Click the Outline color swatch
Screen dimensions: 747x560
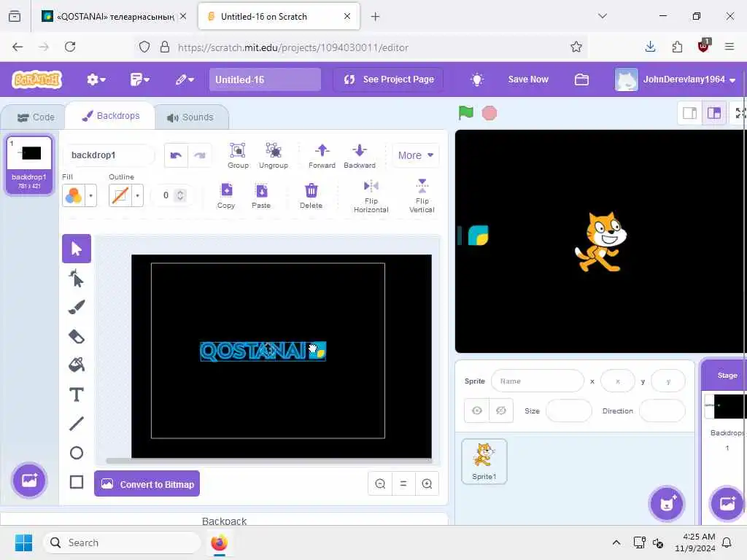pyautogui.click(x=120, y=195)
